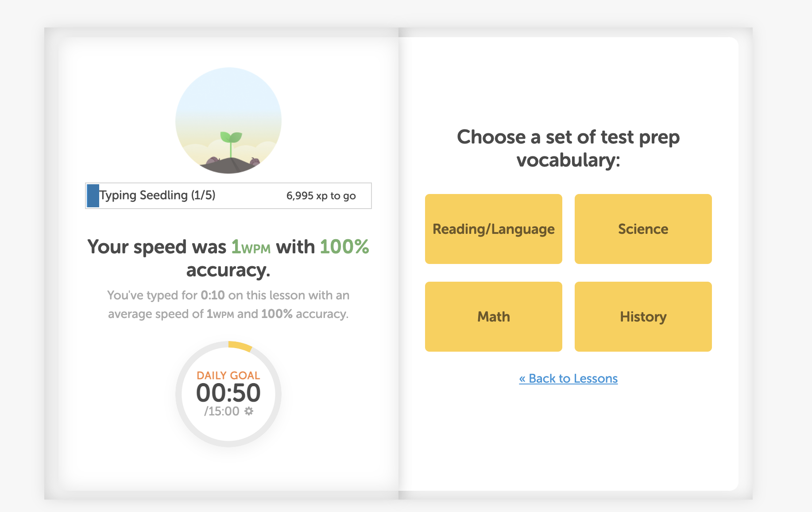The width and height of the screenshot is (812, 512).
Task: Choose the Science vocabulary set
Action: [x=643, y=229]
